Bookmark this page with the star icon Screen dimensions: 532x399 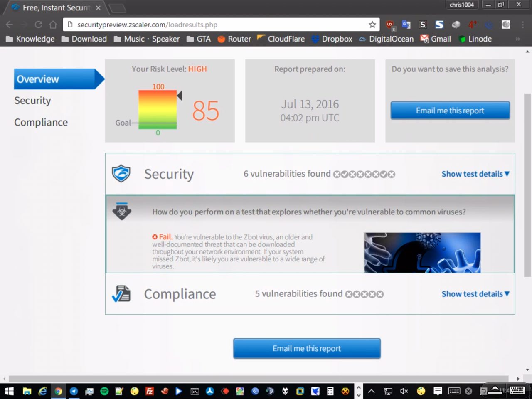(372, 25)
